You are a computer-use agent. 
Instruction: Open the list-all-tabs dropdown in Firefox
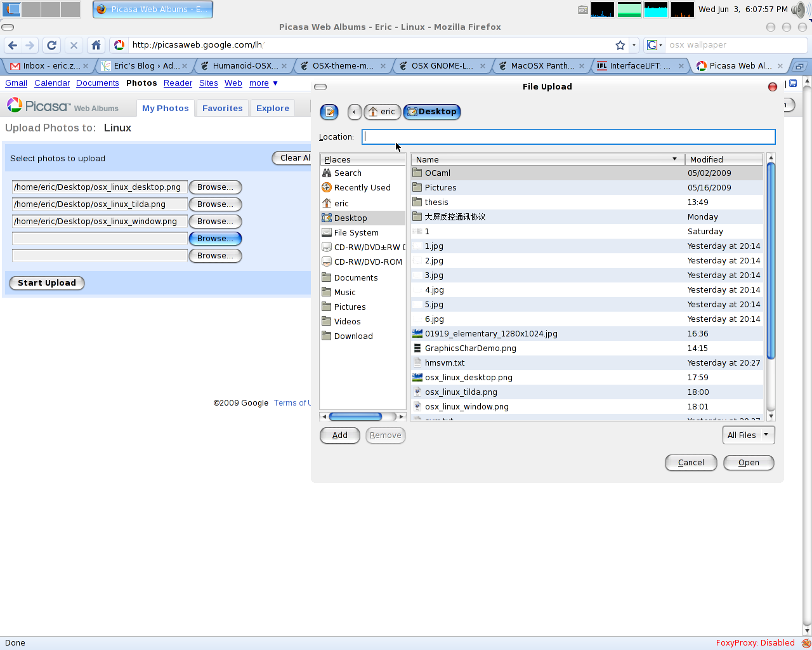pos(800,66)
